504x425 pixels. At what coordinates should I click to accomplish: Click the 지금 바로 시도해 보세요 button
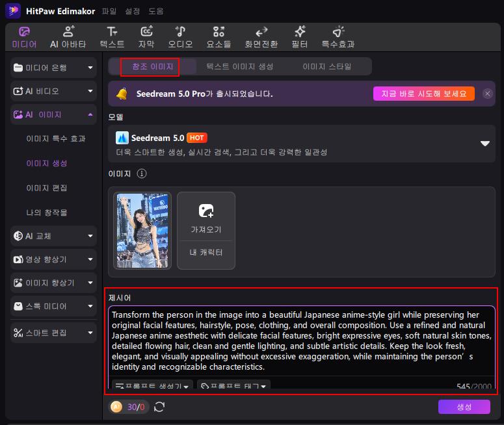click(x=423, y=94)
